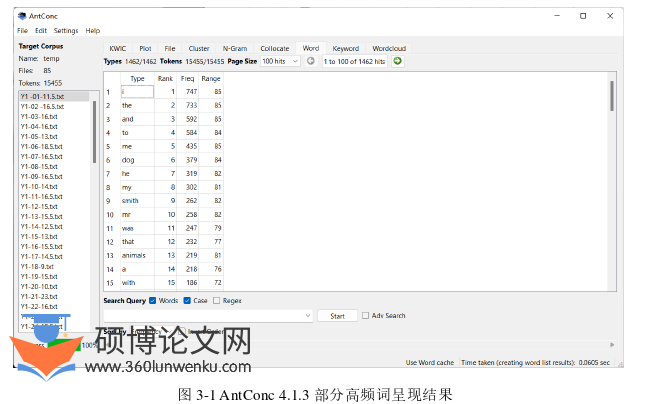Switch to the Cluster tab
This screenshot has height=404, width=648.
click(x=199, y=48)
